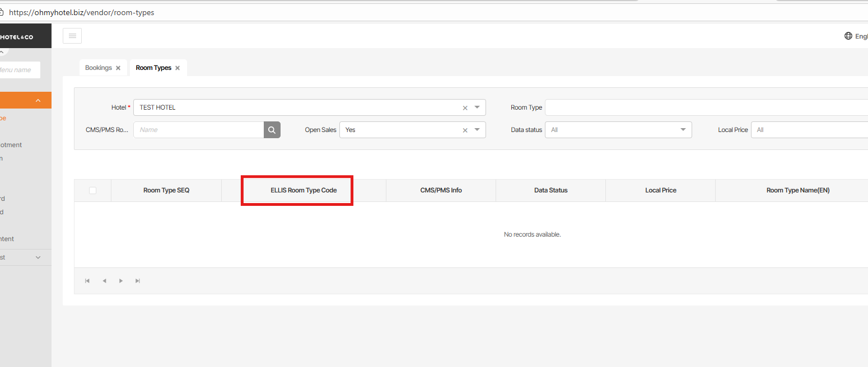The height and width of the screenshot is (367, 868).
Task: Click the Room Type SEQ column header
Action: click(x=166, y=190)
